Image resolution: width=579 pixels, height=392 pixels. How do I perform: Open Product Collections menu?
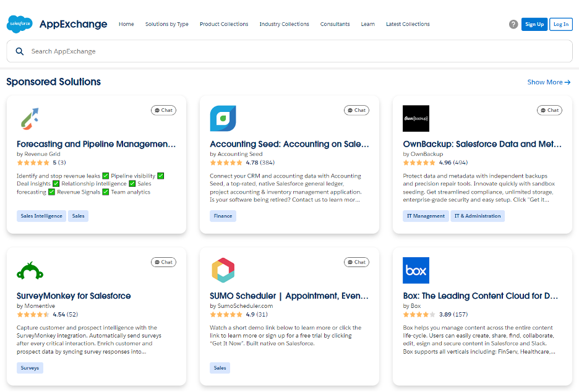224,24
